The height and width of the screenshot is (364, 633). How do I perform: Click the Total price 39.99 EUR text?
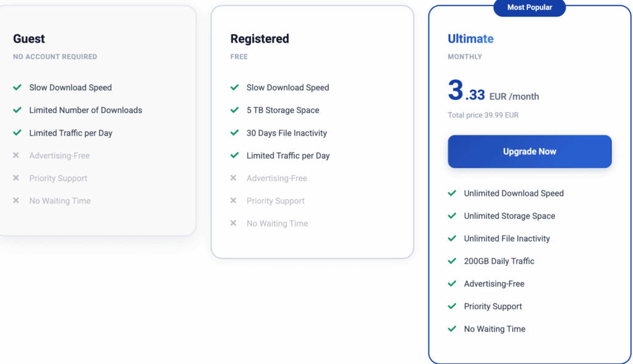pos(483,115)
